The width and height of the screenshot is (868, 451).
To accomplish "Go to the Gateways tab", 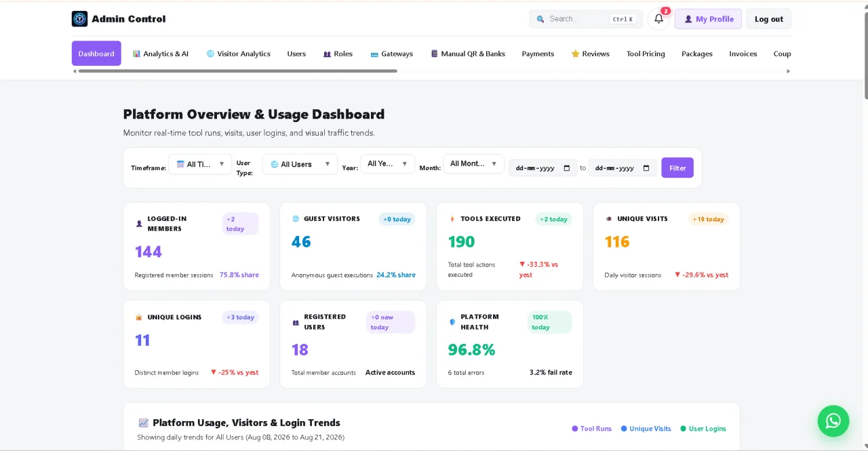I will pyautogui.click(x=391, y=54).
